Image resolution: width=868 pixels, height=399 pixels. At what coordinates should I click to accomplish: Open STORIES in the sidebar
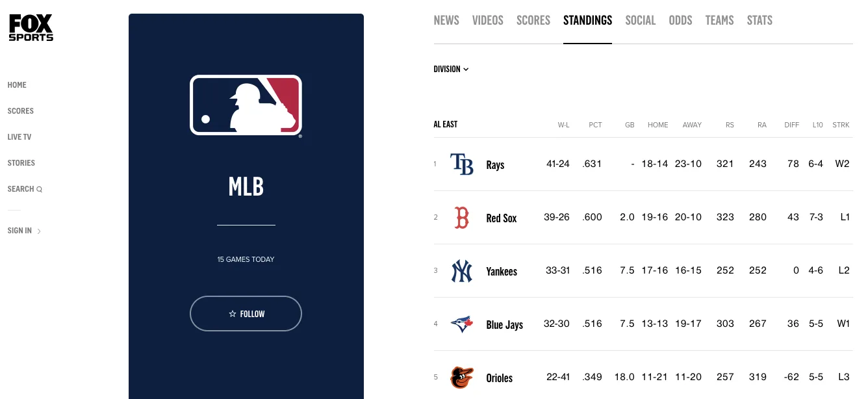pyautogui.click(x=21, y=163)
